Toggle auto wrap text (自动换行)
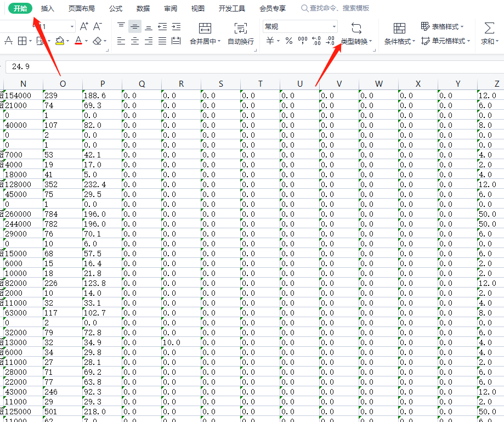The width and height of the screenshot is (504, 422). coord(241,34)
